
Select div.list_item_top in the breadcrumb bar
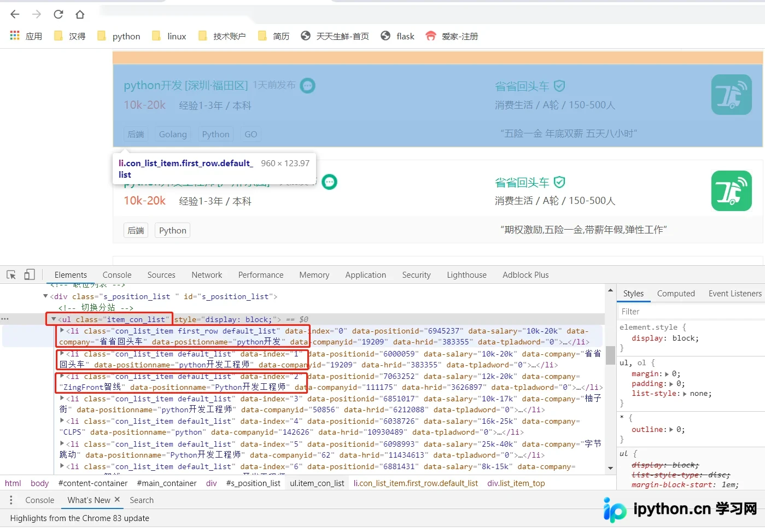(x=516, y=483)
